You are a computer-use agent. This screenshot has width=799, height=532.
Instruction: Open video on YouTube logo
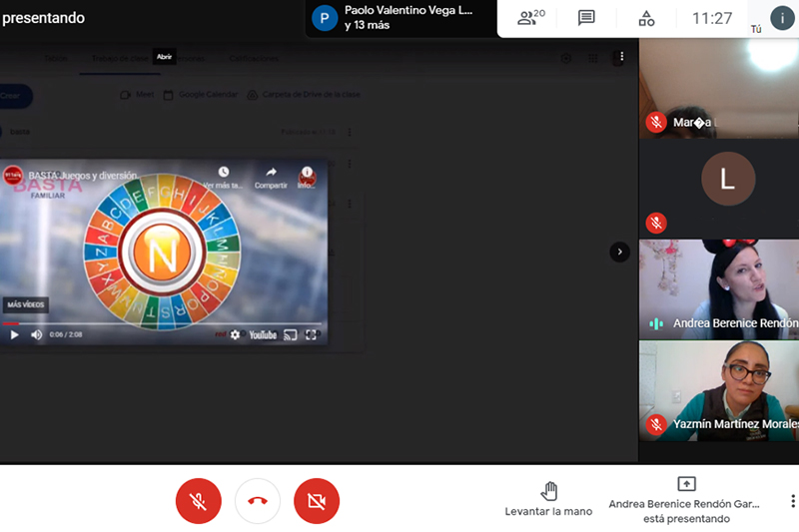pyautogui.click(x=263, y=334)
